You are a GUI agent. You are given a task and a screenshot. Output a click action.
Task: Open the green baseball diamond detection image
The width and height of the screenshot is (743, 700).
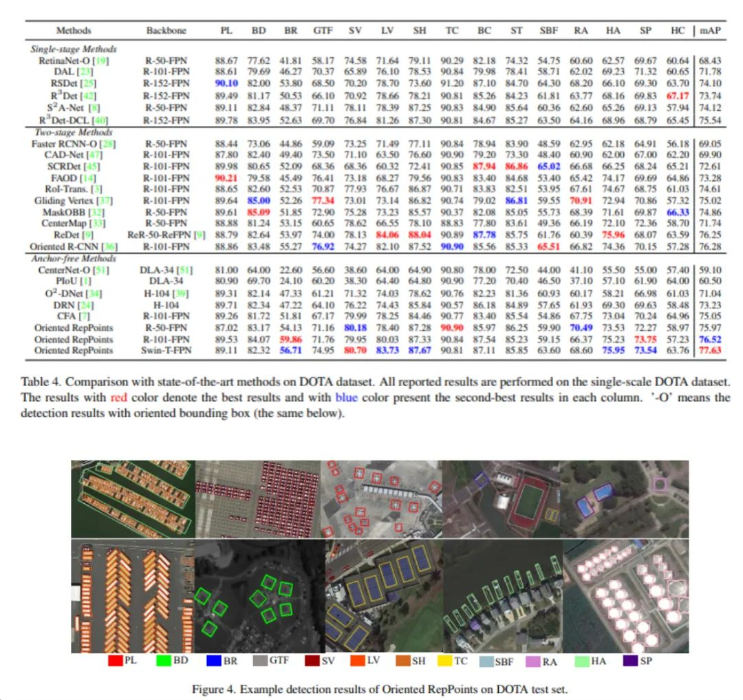(x=255, y=595)
